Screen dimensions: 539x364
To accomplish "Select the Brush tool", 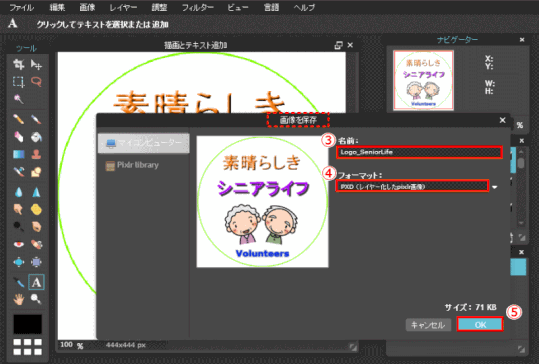I will 36,119.
